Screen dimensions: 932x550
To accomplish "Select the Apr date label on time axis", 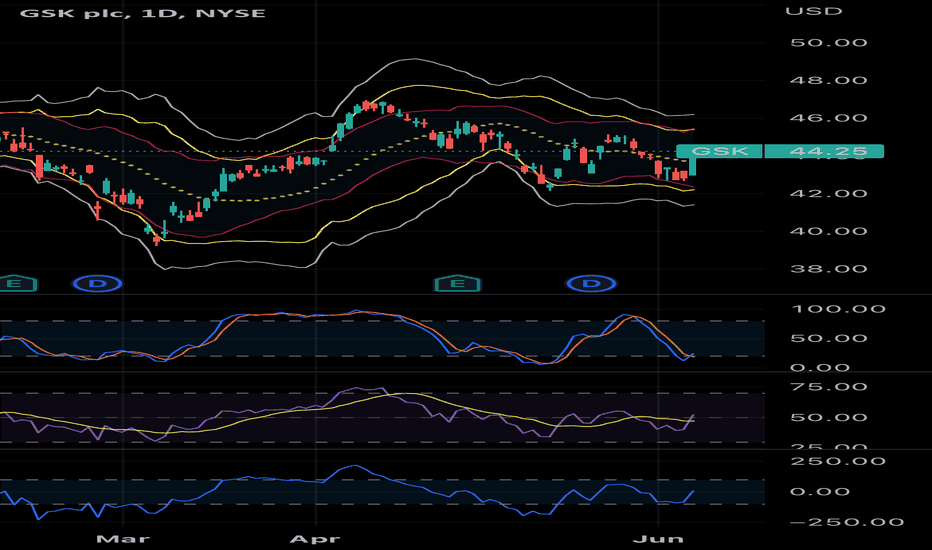I will [x=315, y=539].
